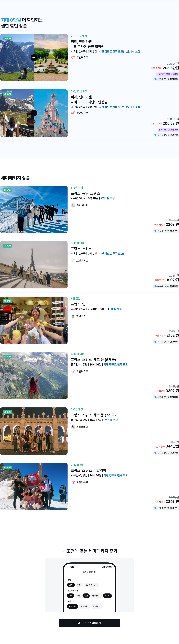The width and height of the screenshot is (179, 644).
Task: Toggle the 스위스 city chip
Action: (107, 596)
